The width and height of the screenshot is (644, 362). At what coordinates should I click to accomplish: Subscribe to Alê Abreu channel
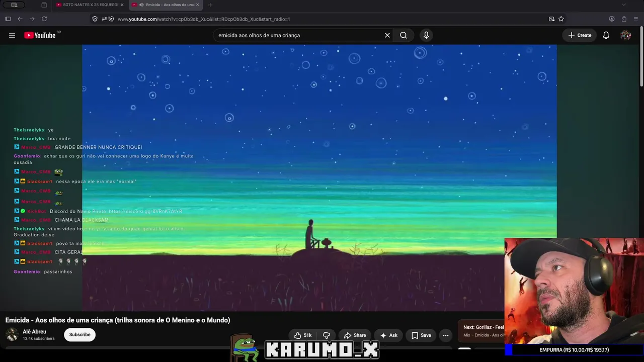(x=79, y=335)
